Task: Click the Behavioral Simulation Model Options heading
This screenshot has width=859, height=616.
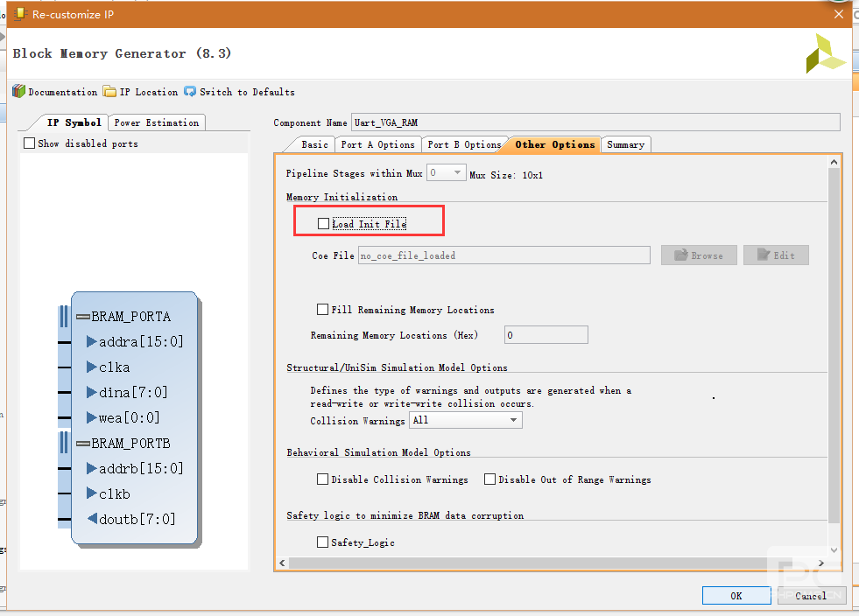Action: coord(378,453)
